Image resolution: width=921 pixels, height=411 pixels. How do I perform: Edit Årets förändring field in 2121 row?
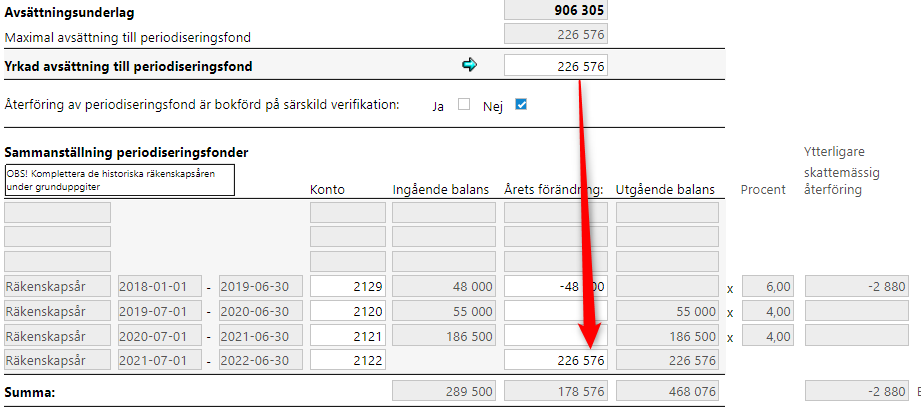coord(555,336)
